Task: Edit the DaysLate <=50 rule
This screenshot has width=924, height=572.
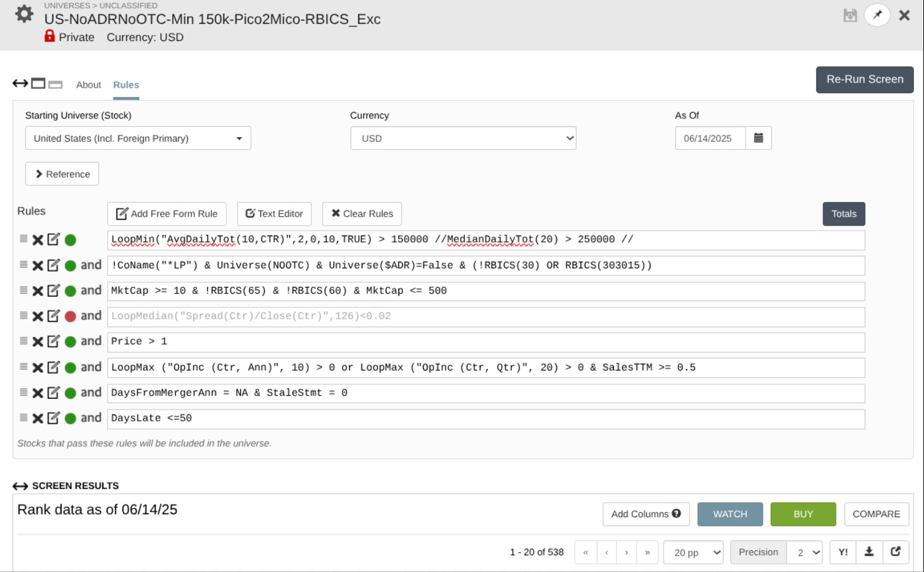Action: (54, 418)
